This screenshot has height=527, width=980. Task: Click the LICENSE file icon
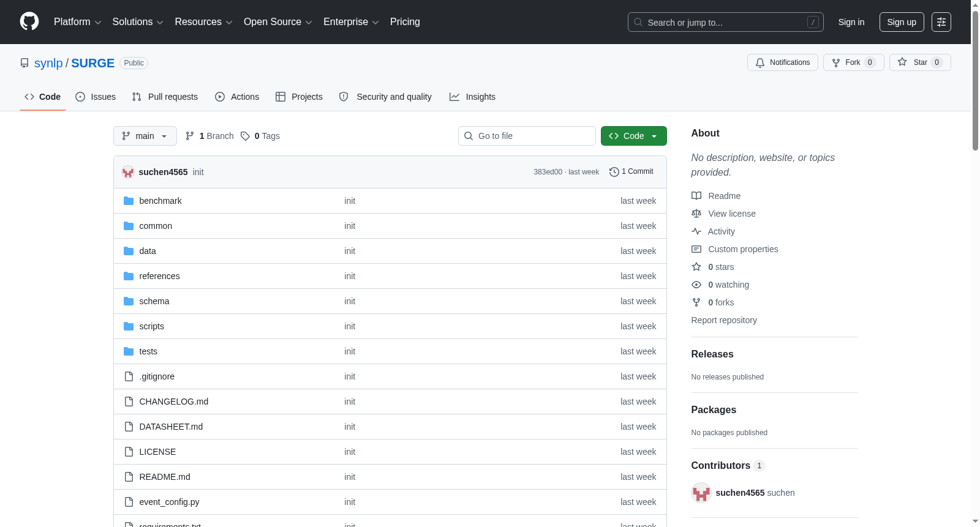click(x=129, y=452)
